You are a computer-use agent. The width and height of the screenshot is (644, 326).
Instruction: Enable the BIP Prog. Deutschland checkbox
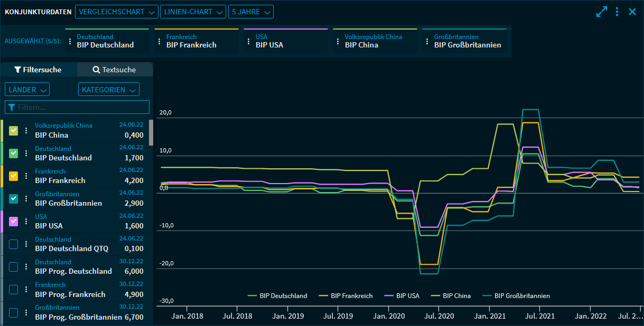(14, 267)
